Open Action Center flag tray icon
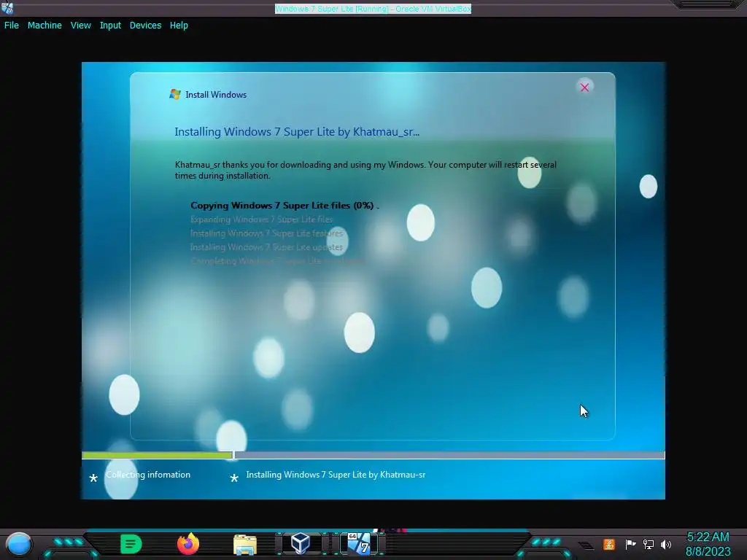Viewport: 747px width, 560px height. click(630, 544)
